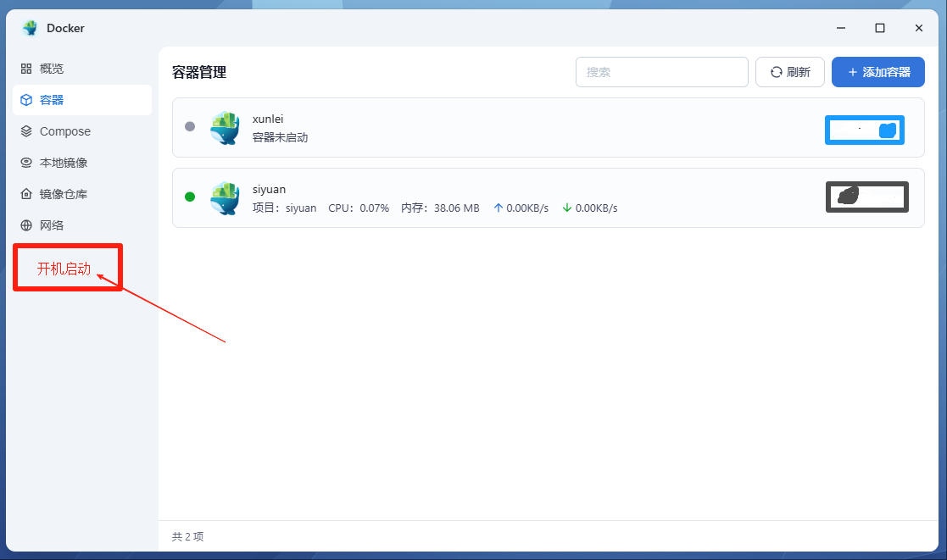Refresh the list with 刷新 button

pyautogui.click(x=790, y=72)
